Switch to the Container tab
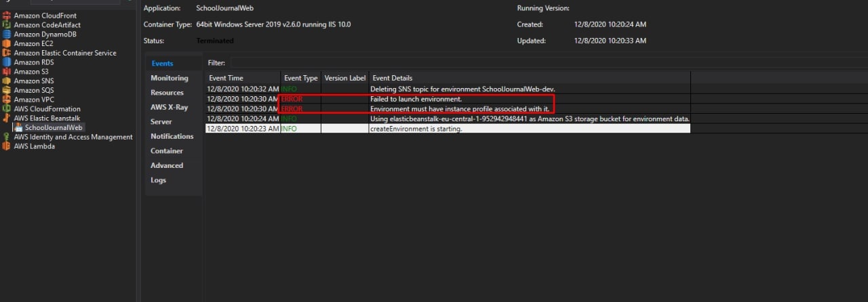The width and height of the screenshot is (868, 302). 167,151
